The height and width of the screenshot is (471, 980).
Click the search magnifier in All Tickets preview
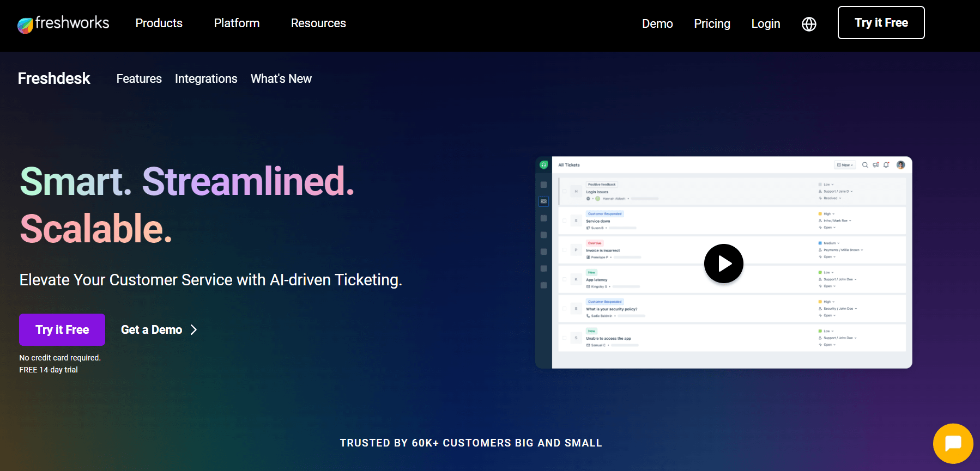tap(865, 165)
